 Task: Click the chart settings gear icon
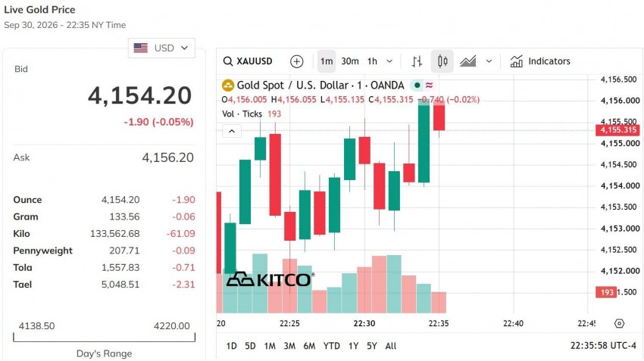619,324
